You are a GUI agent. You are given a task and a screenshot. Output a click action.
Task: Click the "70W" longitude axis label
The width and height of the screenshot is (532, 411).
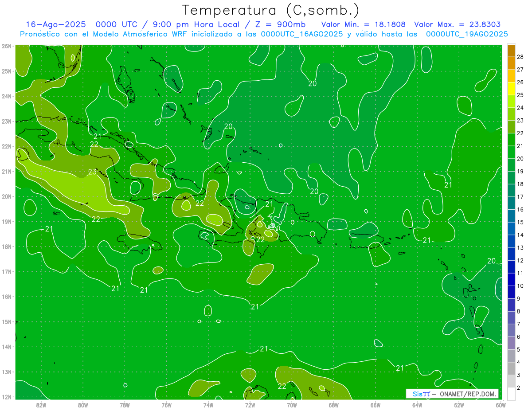click(x=292, y=405)
